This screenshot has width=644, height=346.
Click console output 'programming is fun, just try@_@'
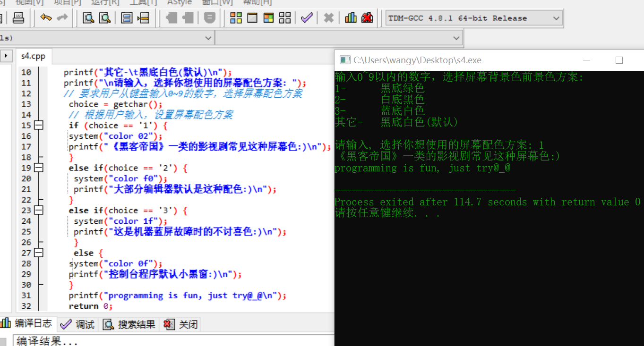point(422,168)
